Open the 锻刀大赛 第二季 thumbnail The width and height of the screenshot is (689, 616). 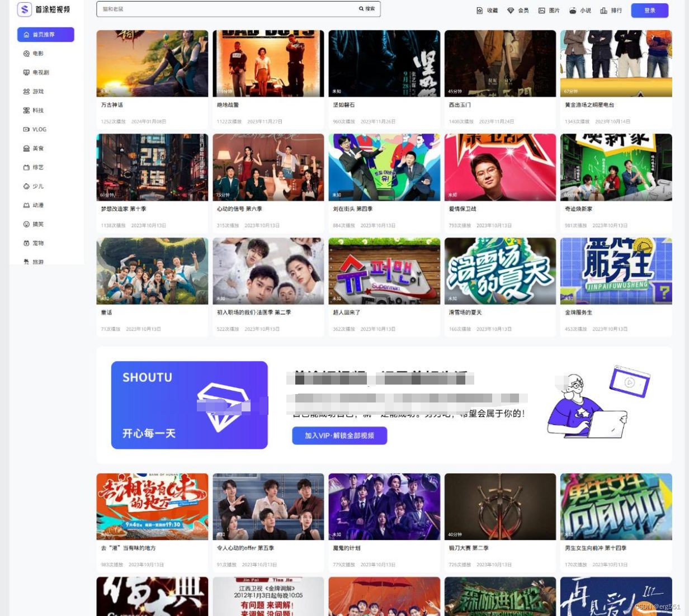click(500, 506)
